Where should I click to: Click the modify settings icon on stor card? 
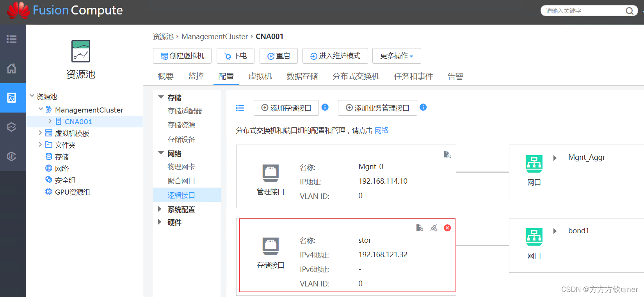point(434,228)
